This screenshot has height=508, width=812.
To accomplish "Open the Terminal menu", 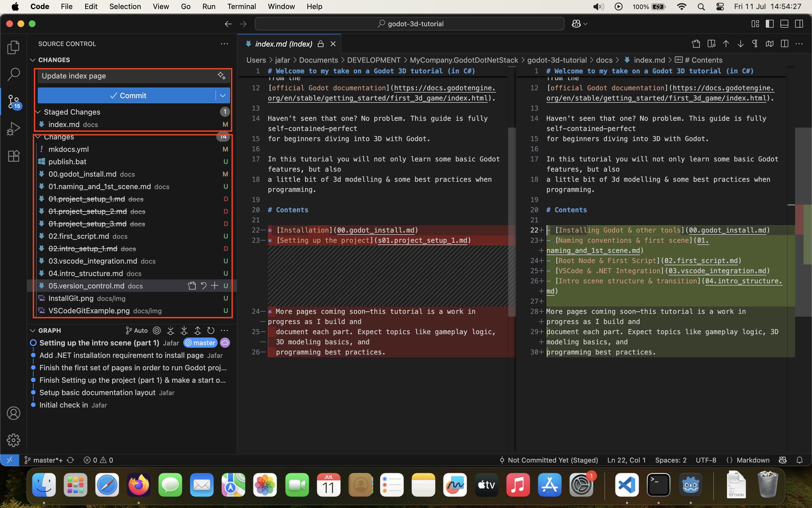I will (242, 6).
